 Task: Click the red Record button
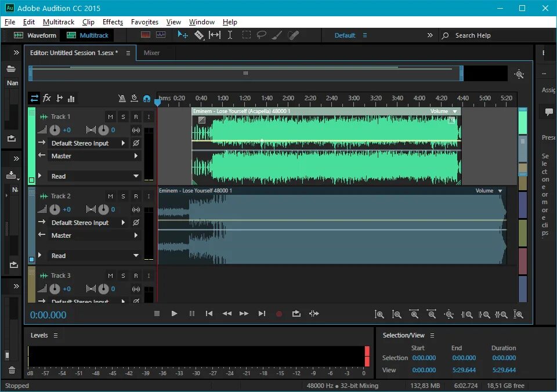coord(279,314)
